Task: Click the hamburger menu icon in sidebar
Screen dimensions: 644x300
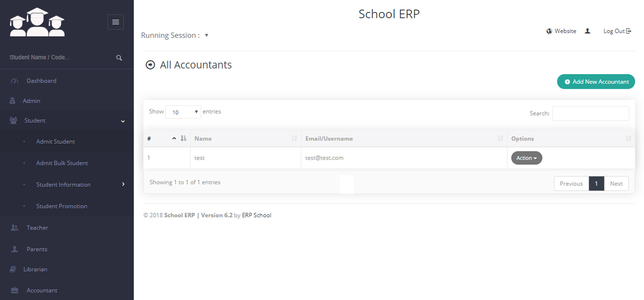Action: tap(115, 22)
